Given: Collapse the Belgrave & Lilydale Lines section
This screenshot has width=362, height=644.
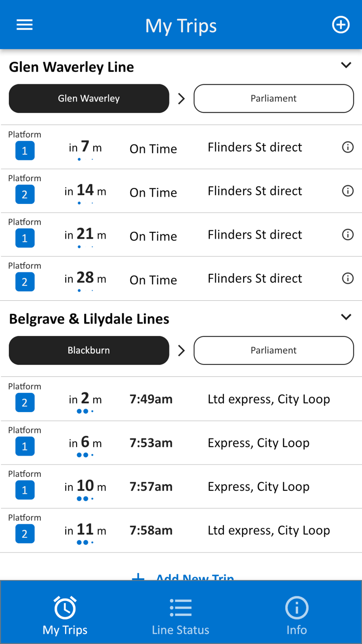Looking at the screenshot, I should pos(346,317).
